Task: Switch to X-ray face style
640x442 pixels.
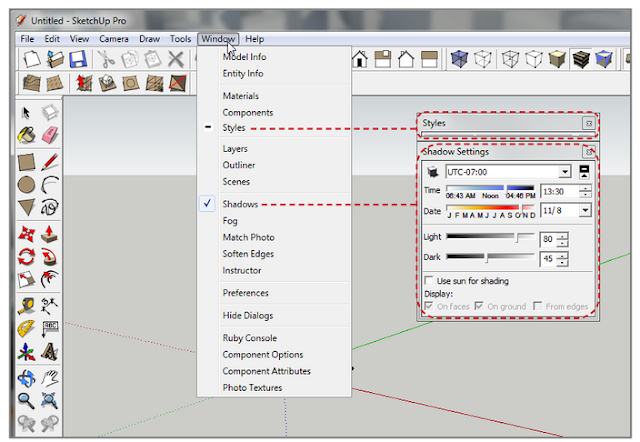Action: point(459,59)
